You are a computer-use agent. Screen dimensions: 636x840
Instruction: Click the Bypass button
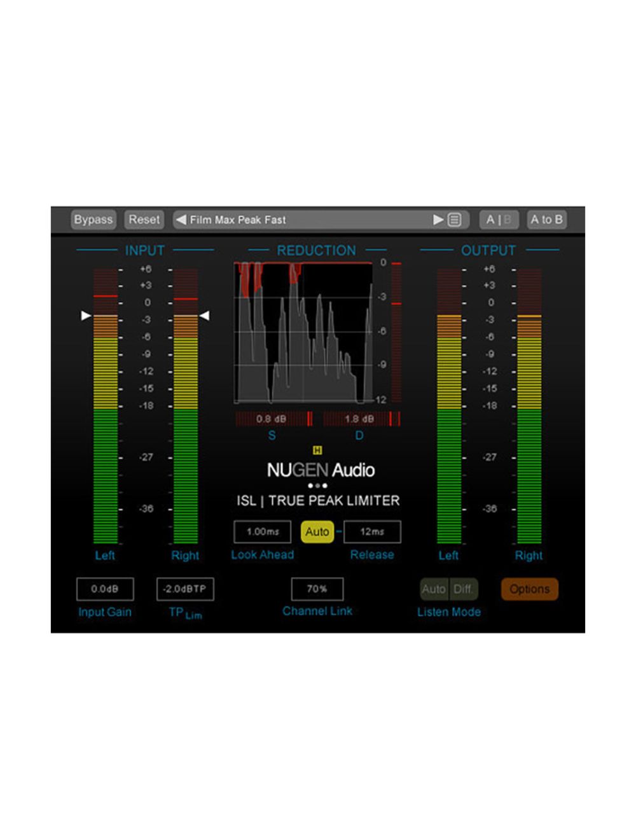(93, 220)
